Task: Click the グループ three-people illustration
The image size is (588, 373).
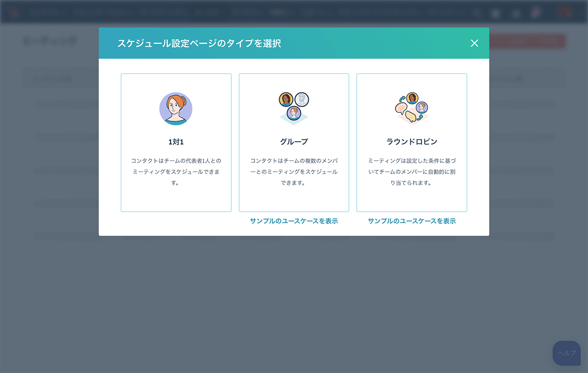Action: (x=294, y=108)
